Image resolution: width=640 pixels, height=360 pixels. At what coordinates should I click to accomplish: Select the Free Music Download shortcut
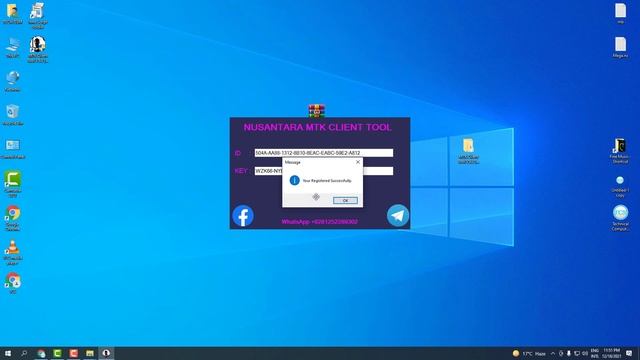click(620, 151)
